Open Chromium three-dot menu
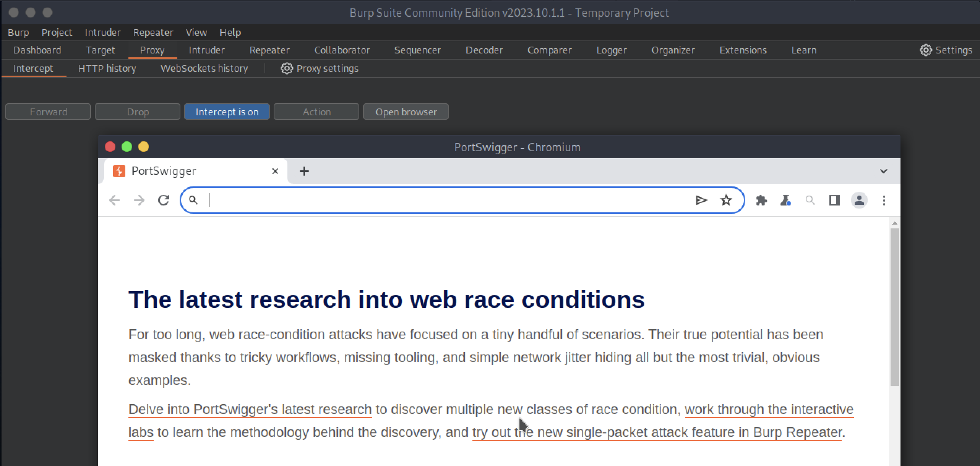Screen dimensions: 980x466 pyautogui.click(x=884, y=200)
